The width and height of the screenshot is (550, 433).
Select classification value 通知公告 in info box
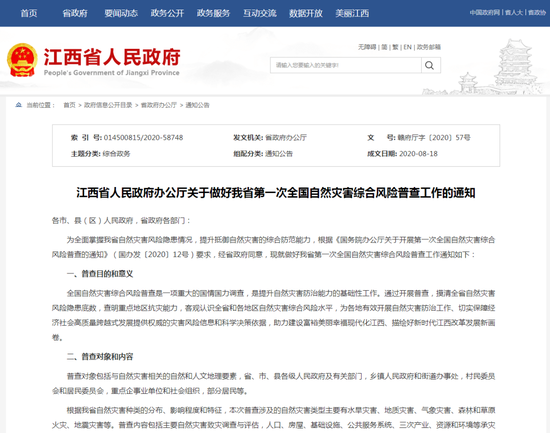279,154
